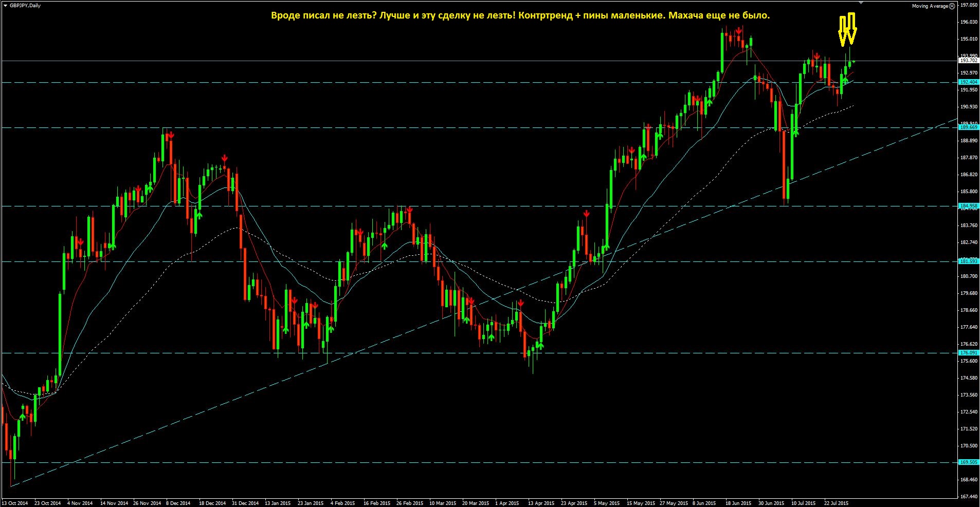The image size is (980, 507).
Task: Click the 190.930 price on the scale
Action: (969, 107)
